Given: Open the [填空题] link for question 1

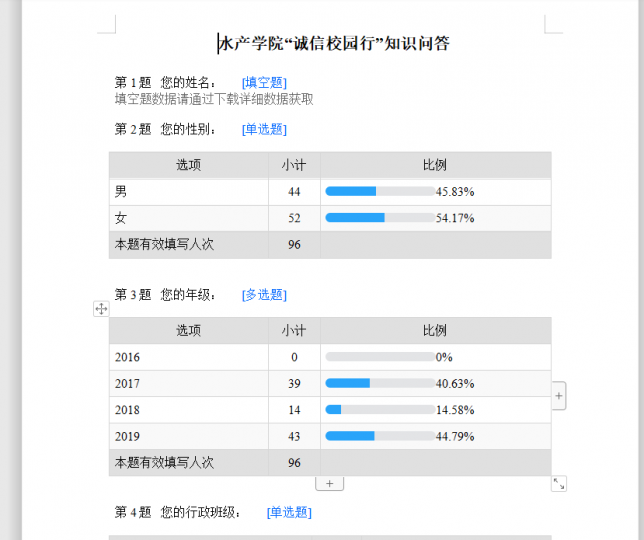Looking at the screenshot, I should (x=264, y=82).
